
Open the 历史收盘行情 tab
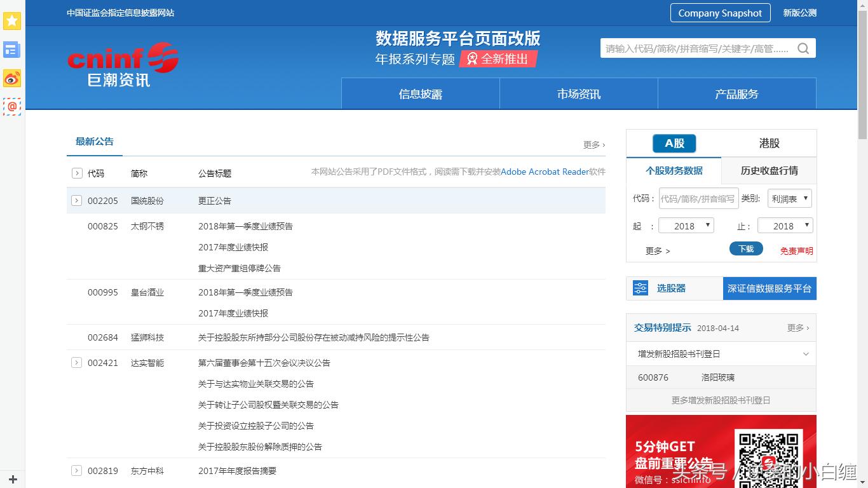click(x=768, y=171)
